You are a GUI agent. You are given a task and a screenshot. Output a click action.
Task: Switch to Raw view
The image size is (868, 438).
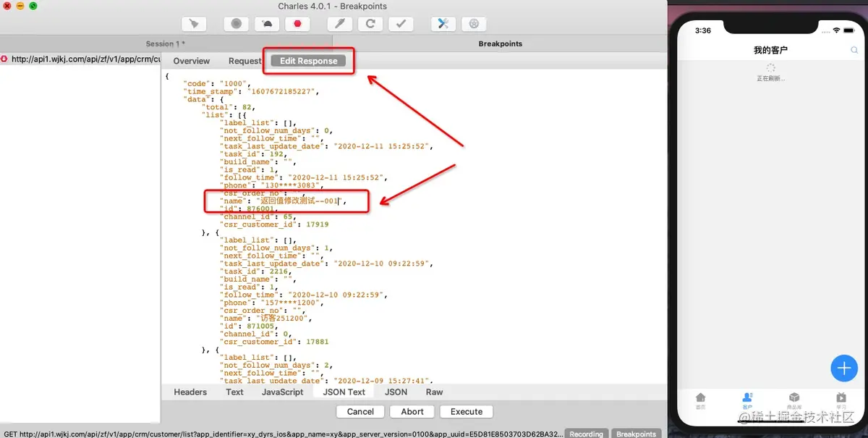pos(434,392)
